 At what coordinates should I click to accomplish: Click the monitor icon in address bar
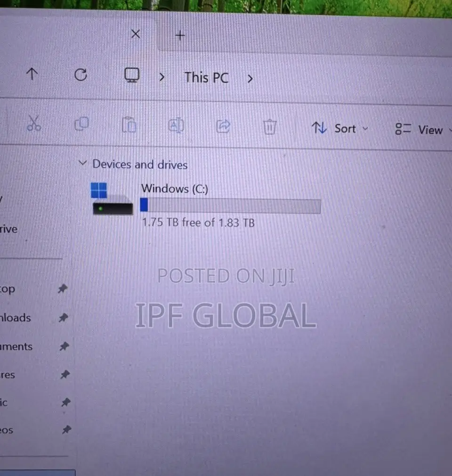tap(132, 74)
